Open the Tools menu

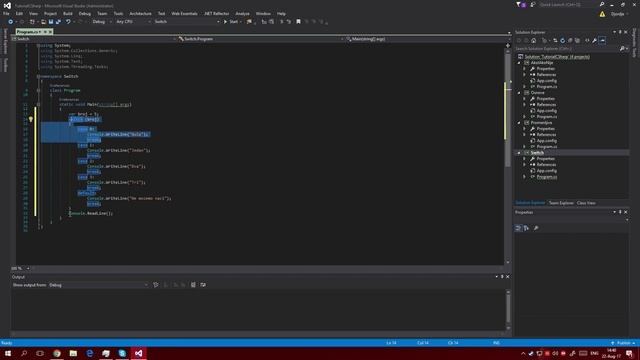tap(118, 13)
